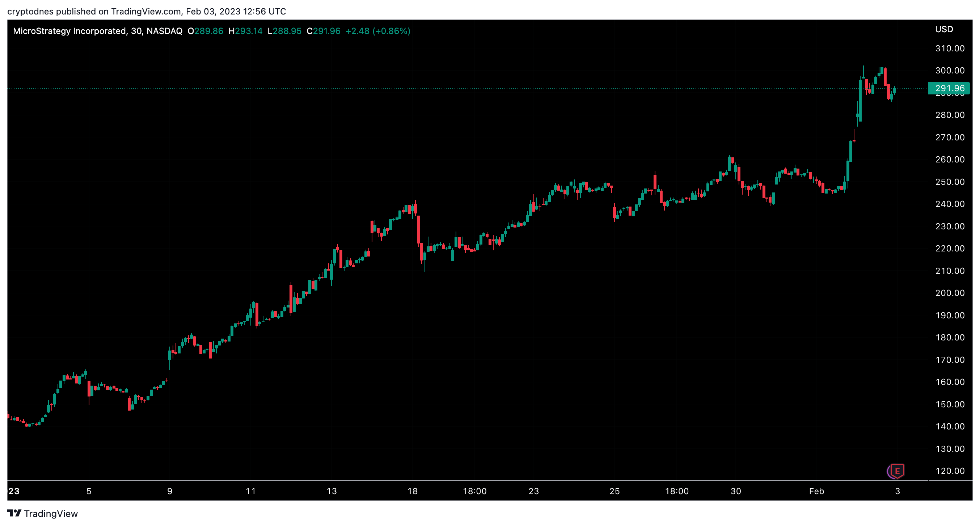This screenshot has width=980, height=526.
Task: Click the '30' date on time axis
Action: tap(736, 491)
